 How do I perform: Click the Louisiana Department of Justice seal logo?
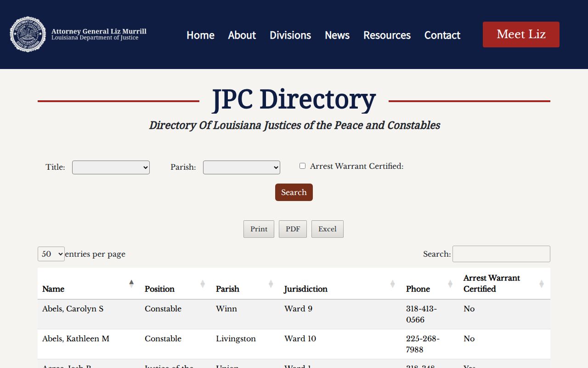tap(28, 34)
